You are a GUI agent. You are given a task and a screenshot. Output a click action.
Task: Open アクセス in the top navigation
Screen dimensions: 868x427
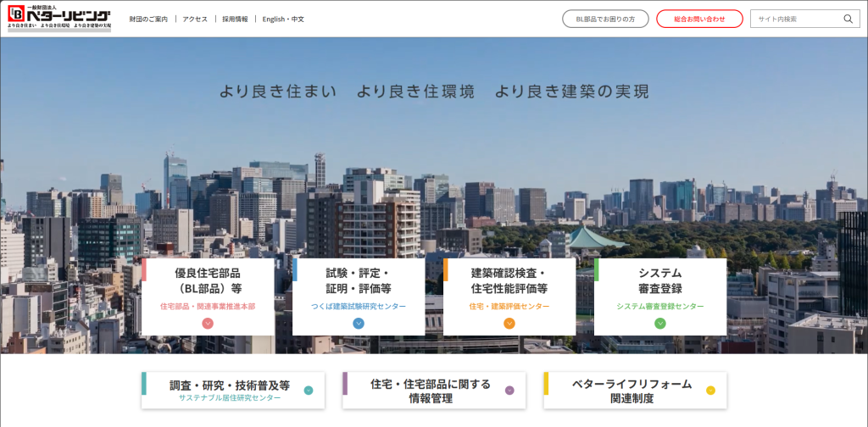[x=195, y=19]
